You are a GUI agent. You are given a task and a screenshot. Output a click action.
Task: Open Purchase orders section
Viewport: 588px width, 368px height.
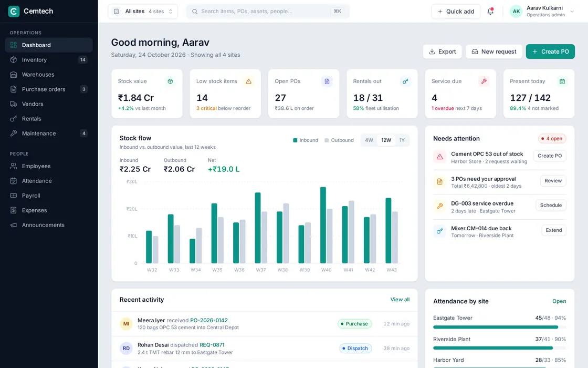tap(49, 89)
